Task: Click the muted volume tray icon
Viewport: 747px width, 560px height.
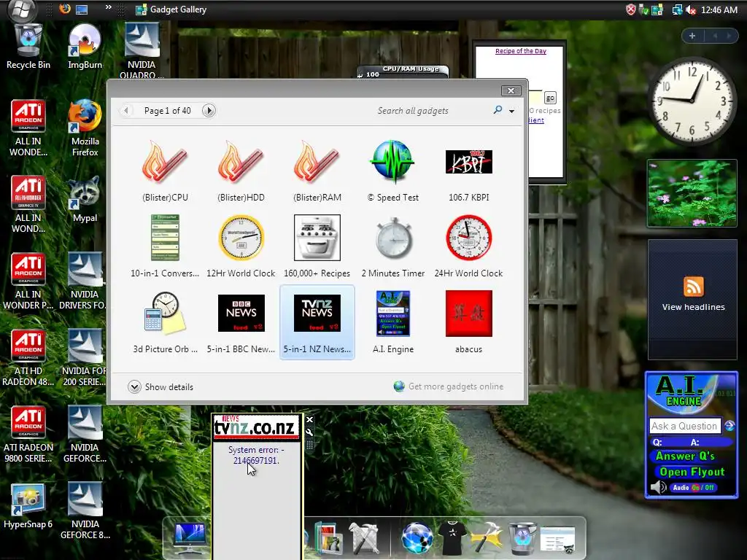Action: tap(690, 9)
